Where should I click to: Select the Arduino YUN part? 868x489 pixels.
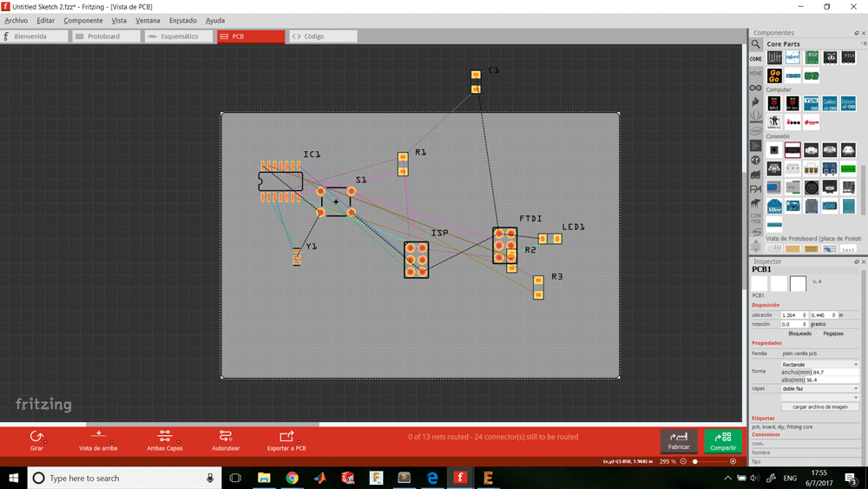point(811,103)
